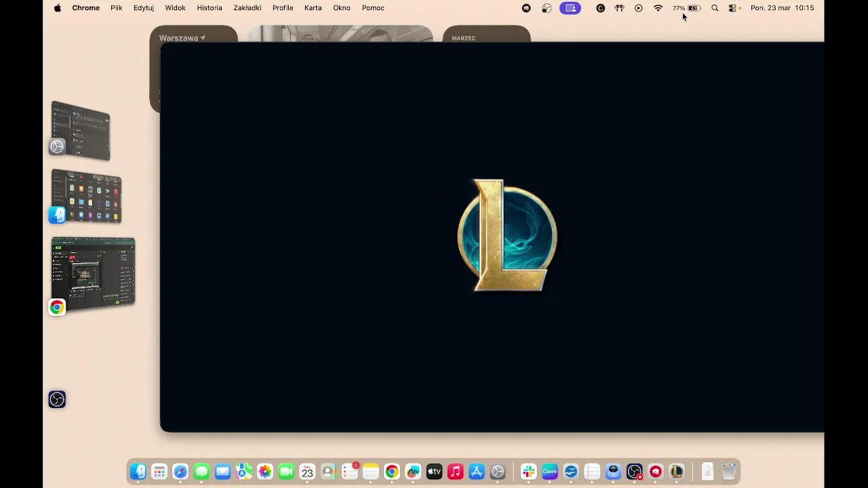Image resolution: width=868 pixels, height=488 pixels.
Task: Open Spotlight search magnifier icon
Action: (715, 8)
